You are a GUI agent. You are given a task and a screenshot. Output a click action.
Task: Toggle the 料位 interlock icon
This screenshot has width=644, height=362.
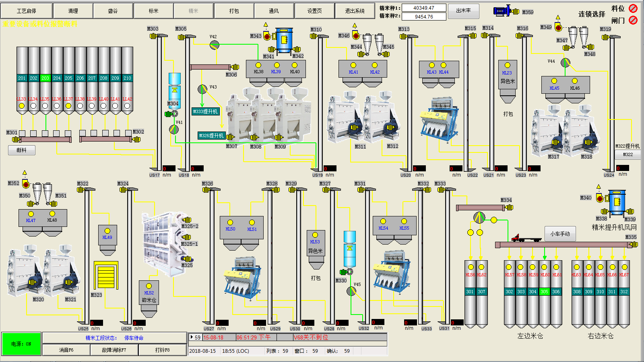633,8
